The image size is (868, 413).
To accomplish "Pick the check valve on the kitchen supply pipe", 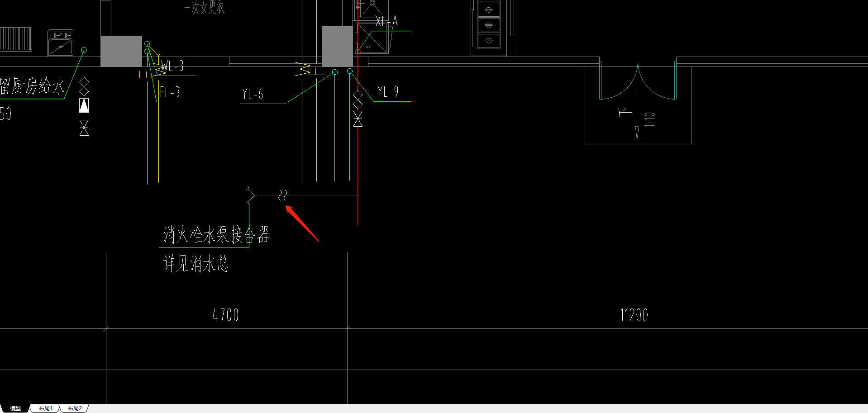I will (x=84, y=105).
